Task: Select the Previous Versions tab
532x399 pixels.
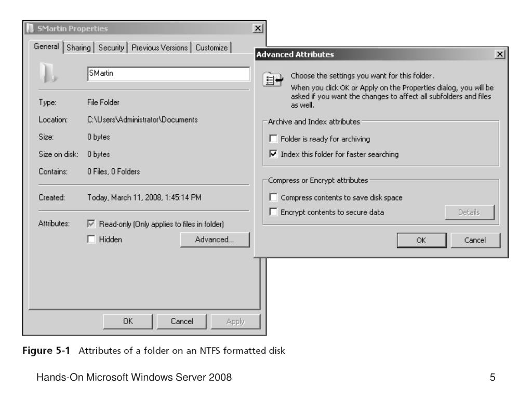Action: tap(159, 47)
